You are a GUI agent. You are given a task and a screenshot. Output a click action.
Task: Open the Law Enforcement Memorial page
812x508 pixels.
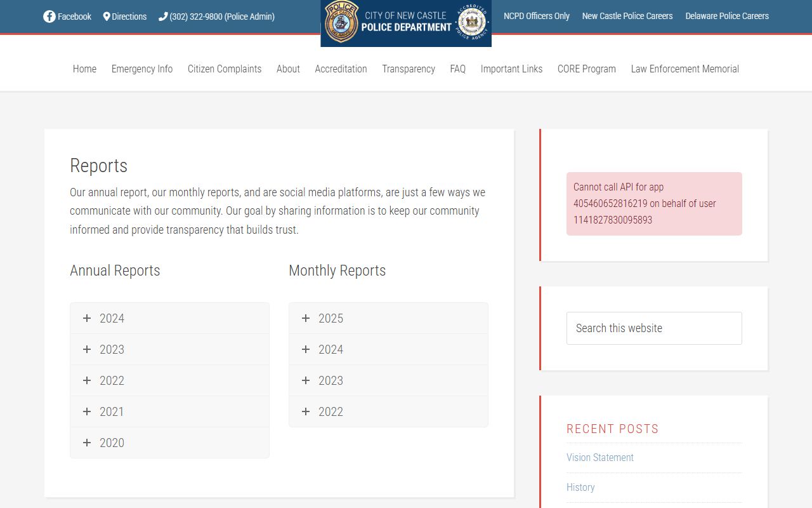tap(685, 69)
